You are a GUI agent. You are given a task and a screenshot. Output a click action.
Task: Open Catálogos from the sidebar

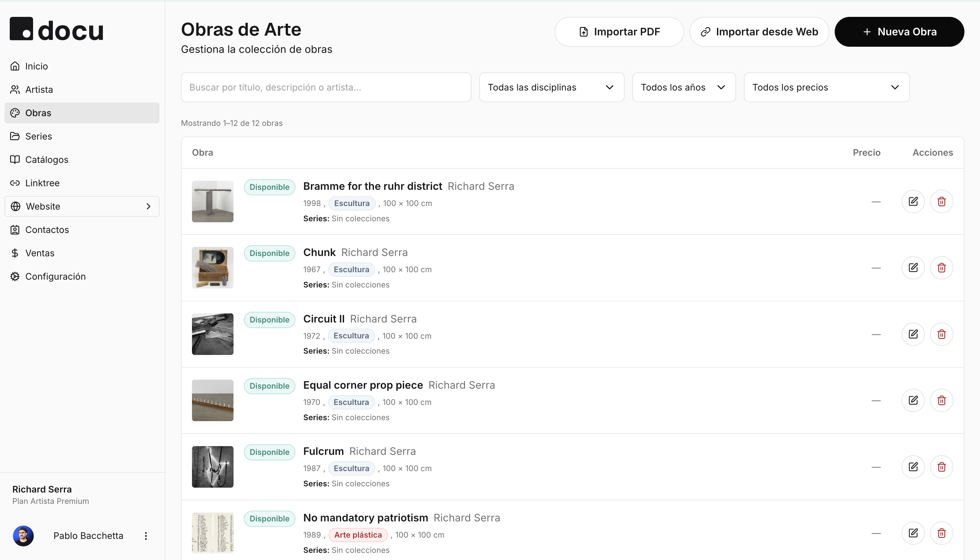click(82, 160)
